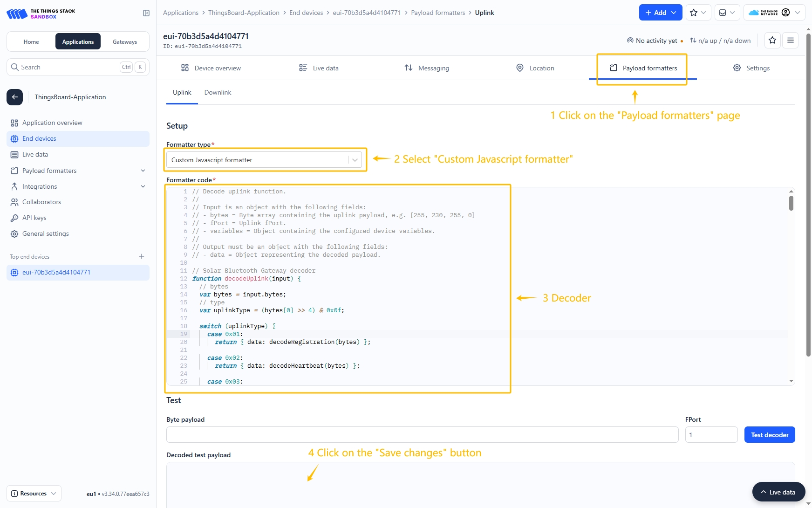The image size is (812, 508).
Task: Open the inbox notifications icon in header
Action: (x=726, y=13)
